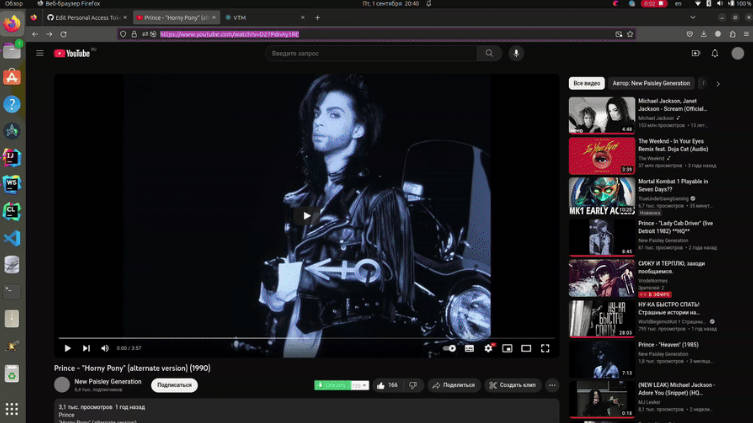Expand the list all tabs dropdown
The height and width of the screenshot is (423, 753).
(x=692, y=18)
